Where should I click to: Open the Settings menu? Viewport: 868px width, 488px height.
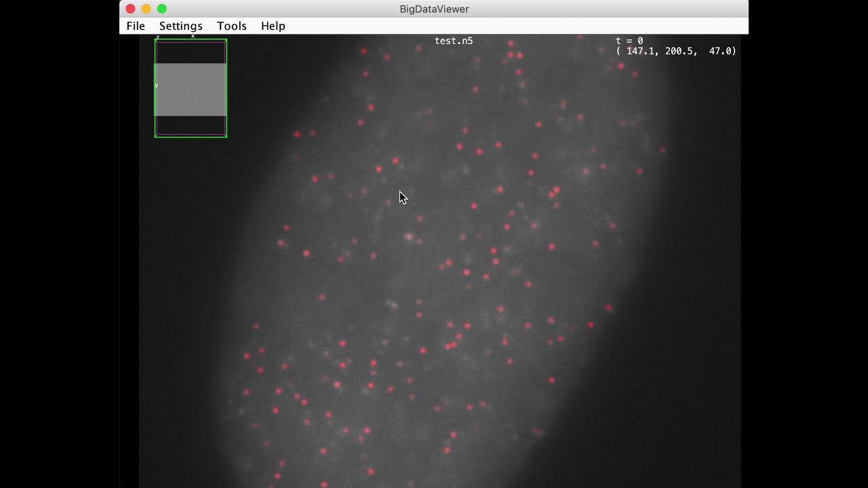tap(181, 26)
